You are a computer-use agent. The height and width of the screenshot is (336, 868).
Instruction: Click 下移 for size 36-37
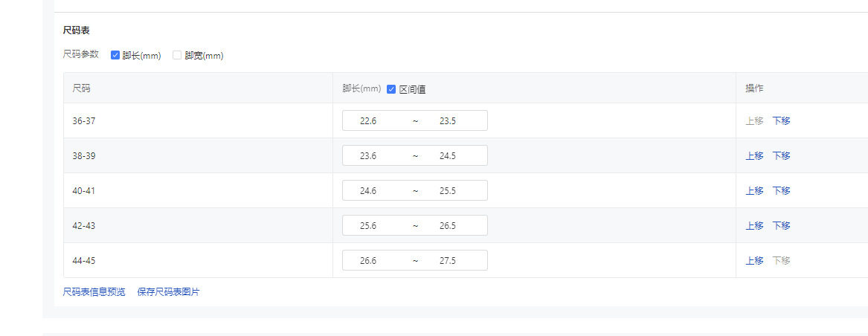(781, 120)
